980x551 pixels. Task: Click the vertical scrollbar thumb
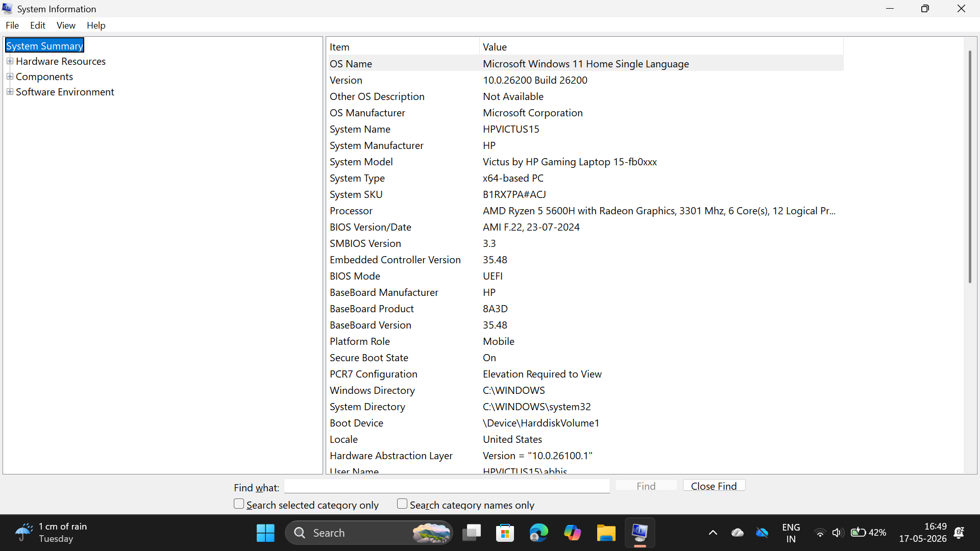[970, 167]
